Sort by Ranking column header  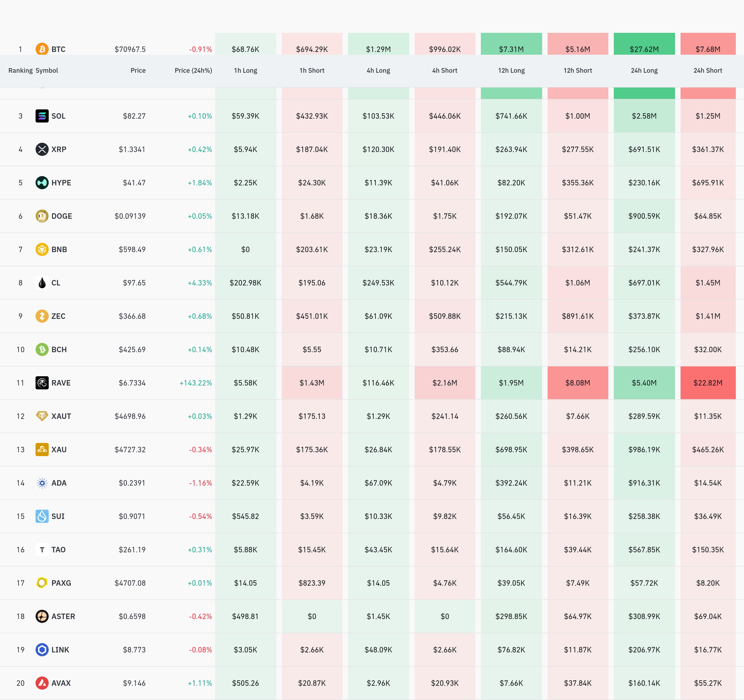click(20, 70)
